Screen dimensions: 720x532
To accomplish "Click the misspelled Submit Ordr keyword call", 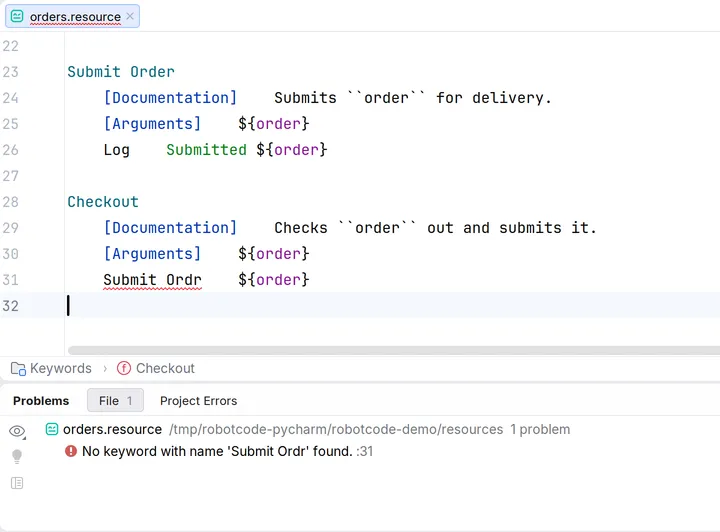I will click(152, 280).
